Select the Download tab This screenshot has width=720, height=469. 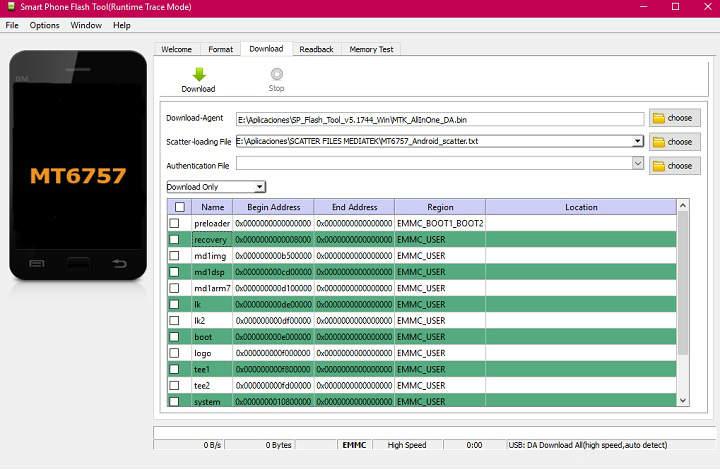pyautogui.click(x=266, y=49)
